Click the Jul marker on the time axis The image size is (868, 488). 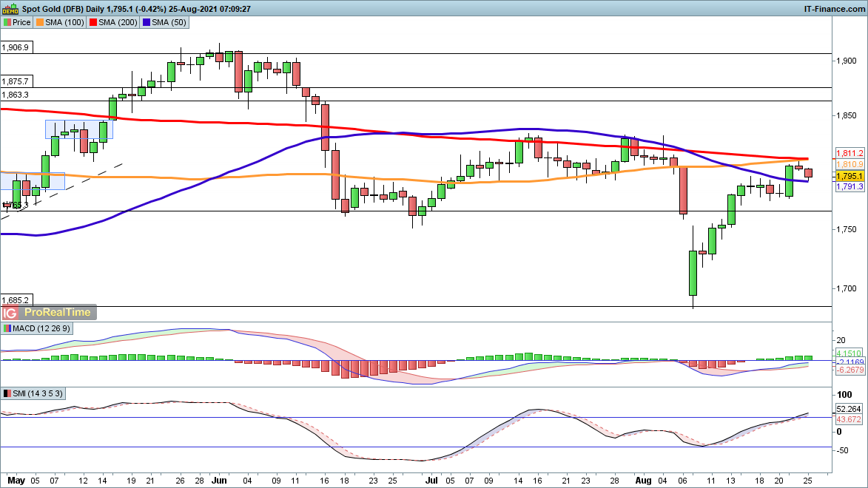tap(452, 481)
